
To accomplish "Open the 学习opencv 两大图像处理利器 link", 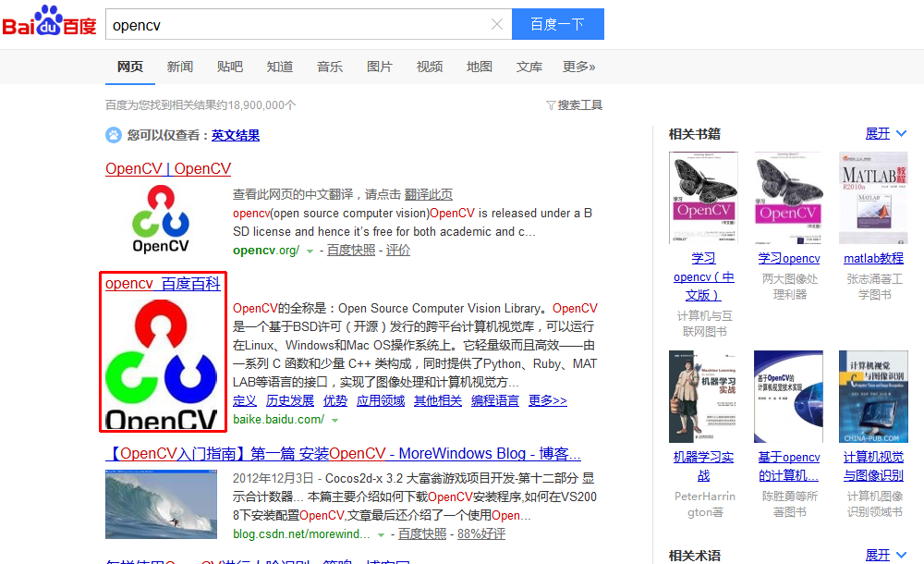I will [x=789, y=258].
